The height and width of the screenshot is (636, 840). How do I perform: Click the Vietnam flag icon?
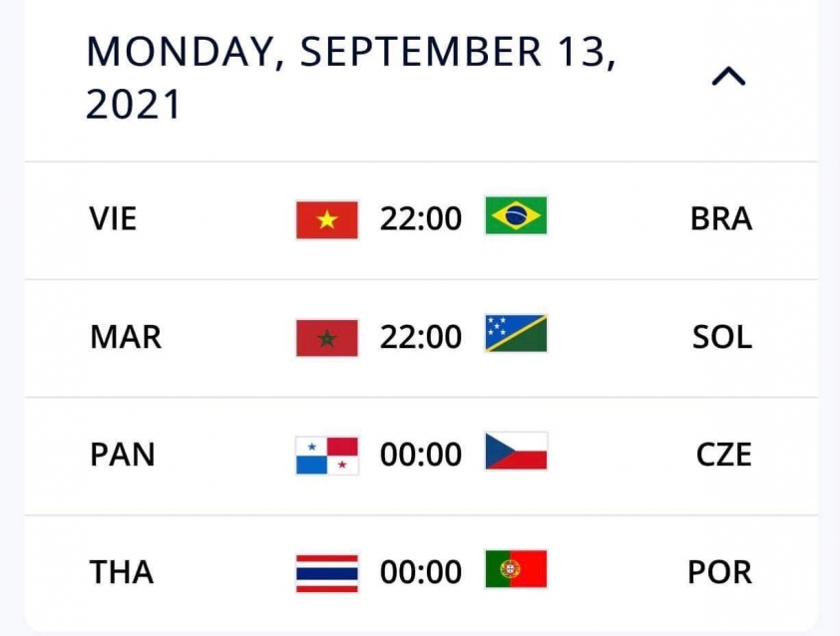point(327,219)
